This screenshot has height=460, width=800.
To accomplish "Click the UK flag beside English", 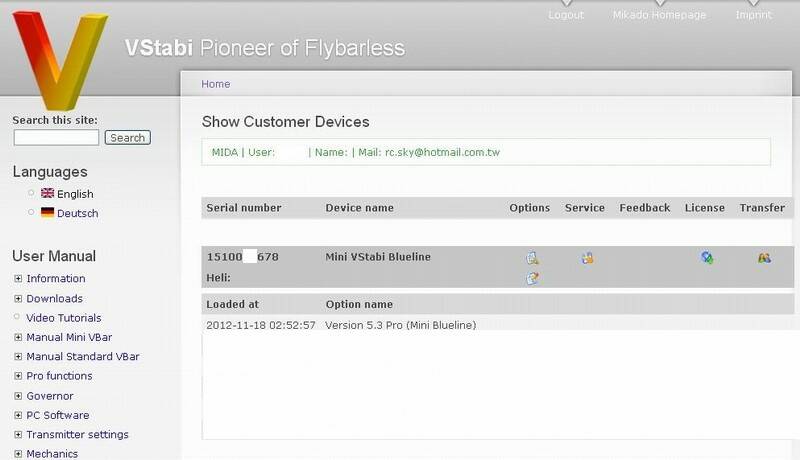I will 47,193.
